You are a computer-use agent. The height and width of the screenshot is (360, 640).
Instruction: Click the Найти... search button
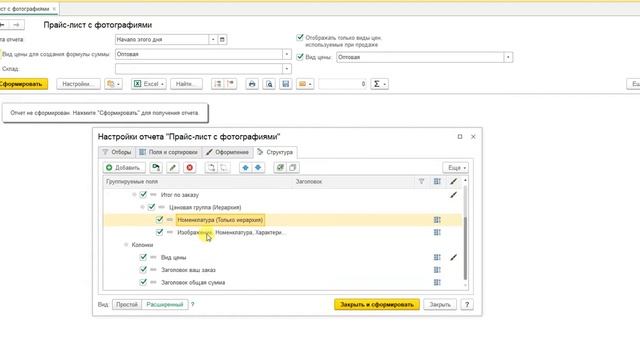click(187, 84)
